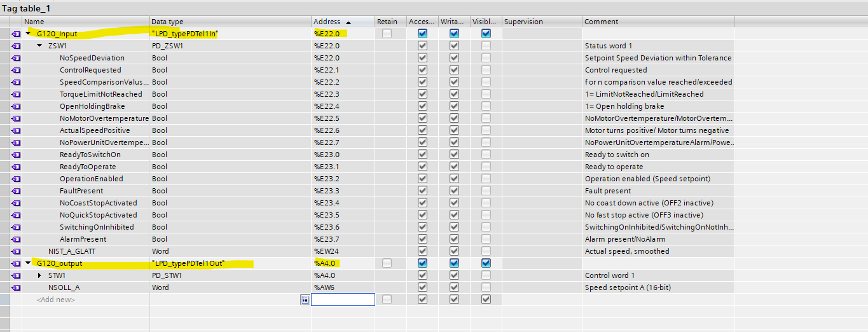Open data type picker icon in Add new row
Viewport: 868px width, 332px height.
(305, 300)
